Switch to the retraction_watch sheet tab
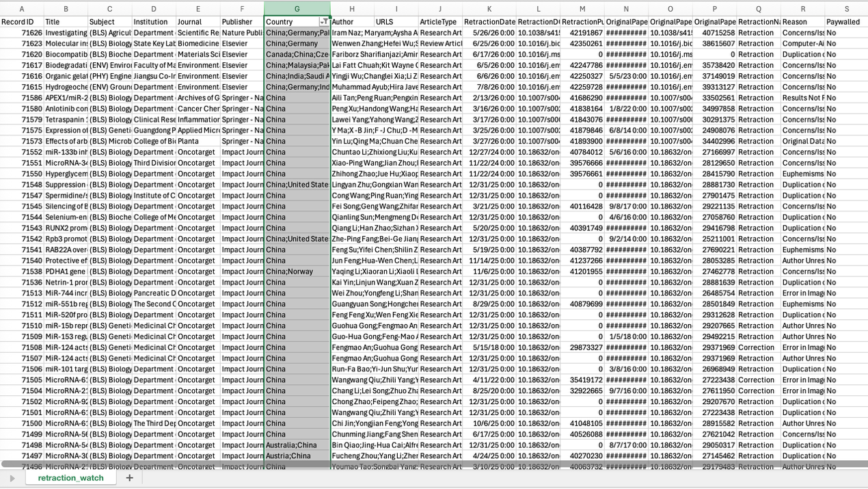Screen dimensions: 868x489 point(71,478)
